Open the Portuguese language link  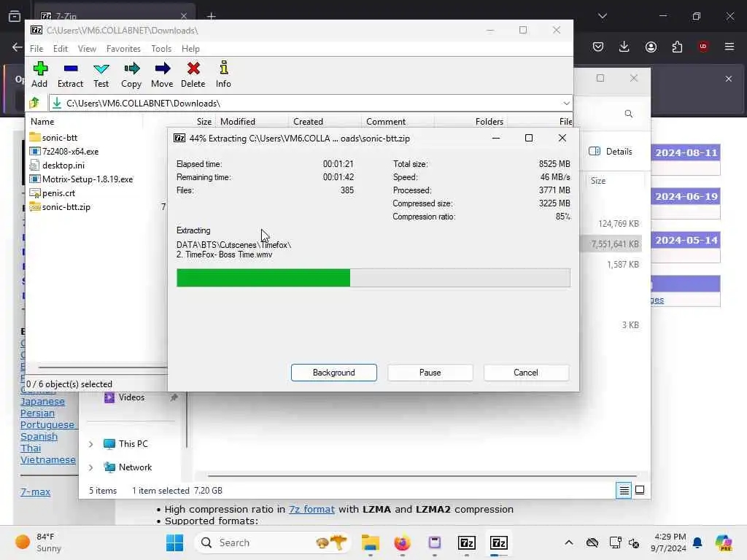(47, 425)
